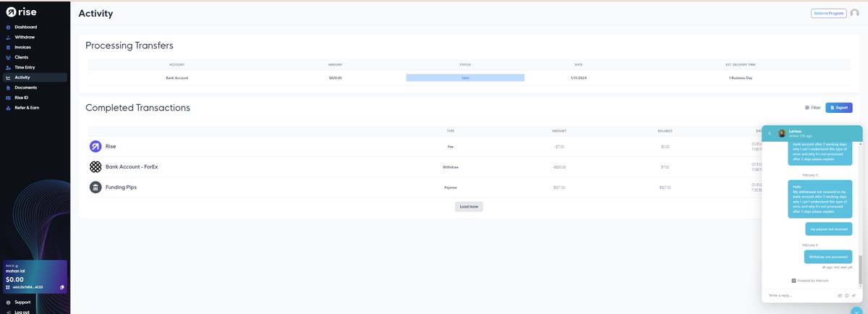
Task: Open the GIF picker in the chat reply bar
Action: pos(840,295)
